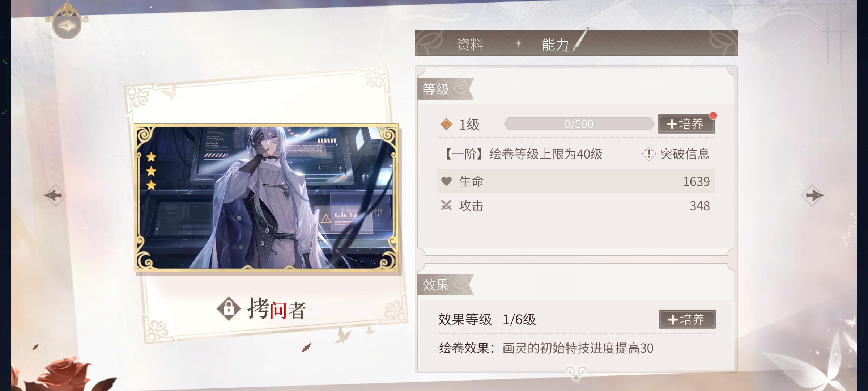Click the 生命 stat row

point(576,181)
